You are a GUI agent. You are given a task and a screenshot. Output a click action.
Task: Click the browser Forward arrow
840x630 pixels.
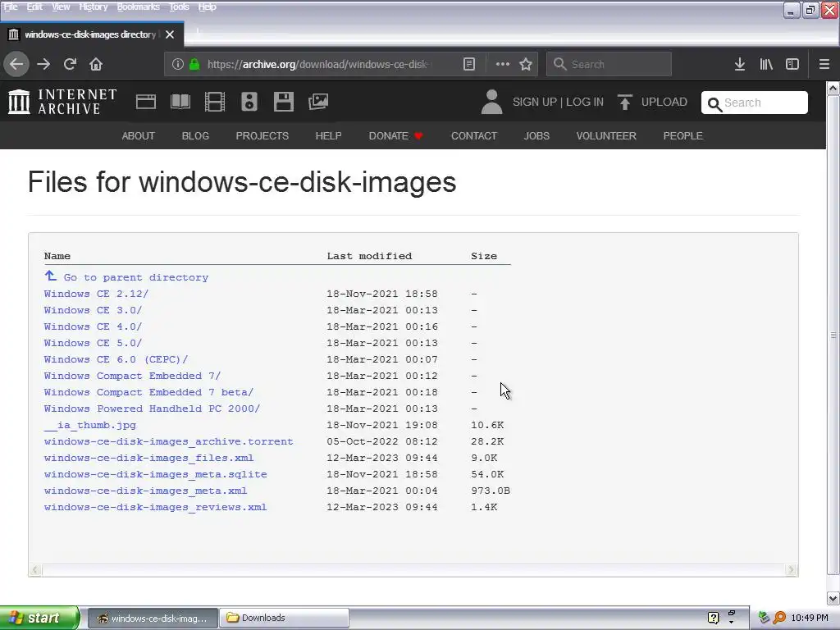click(43, 64)
